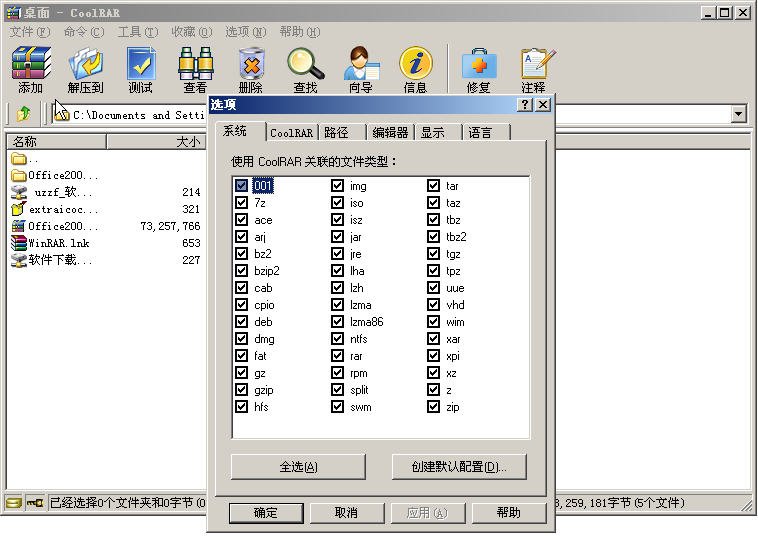The width and height of the screenshot is (758, 537).
Task: Switch to the CoolRAR tab
Action: click(292, 132)
